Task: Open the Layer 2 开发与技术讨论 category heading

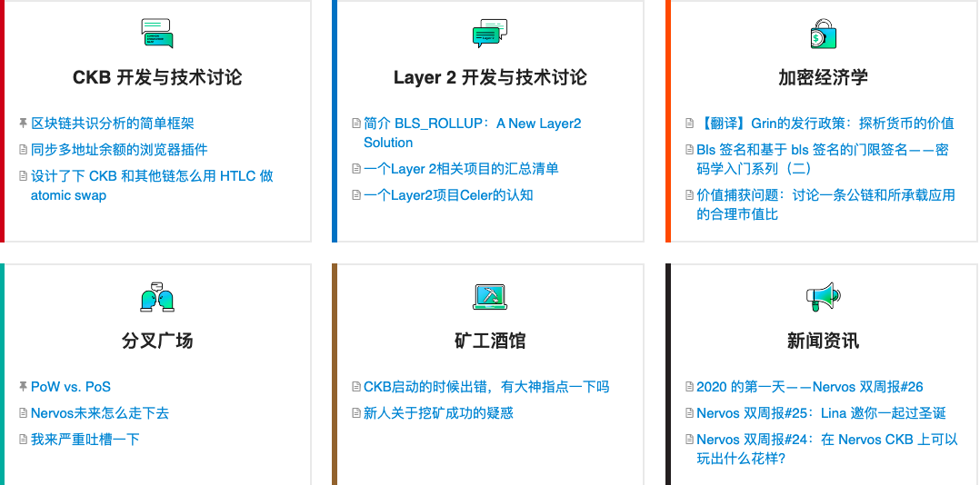Action: 490,77
